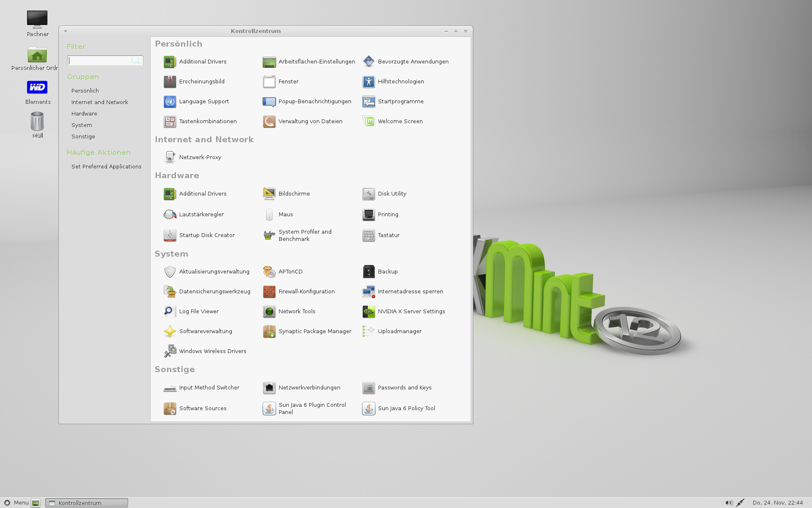This screenshot has height=508, width=812.
Task: Launch the Welcome Screen
Action: 400,121
